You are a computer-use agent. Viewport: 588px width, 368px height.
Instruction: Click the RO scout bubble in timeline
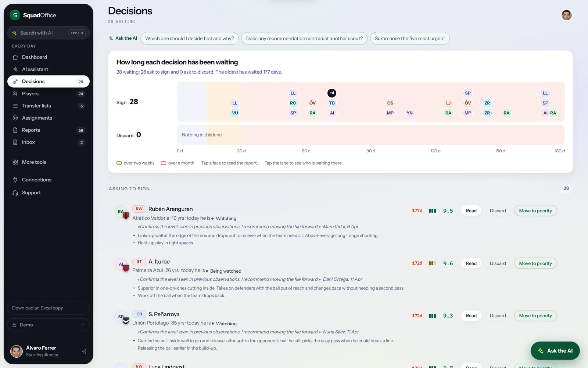(293, 103)
